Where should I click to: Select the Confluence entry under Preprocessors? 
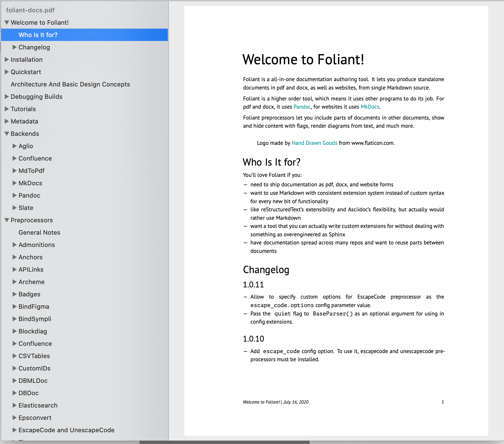(35, 344)
